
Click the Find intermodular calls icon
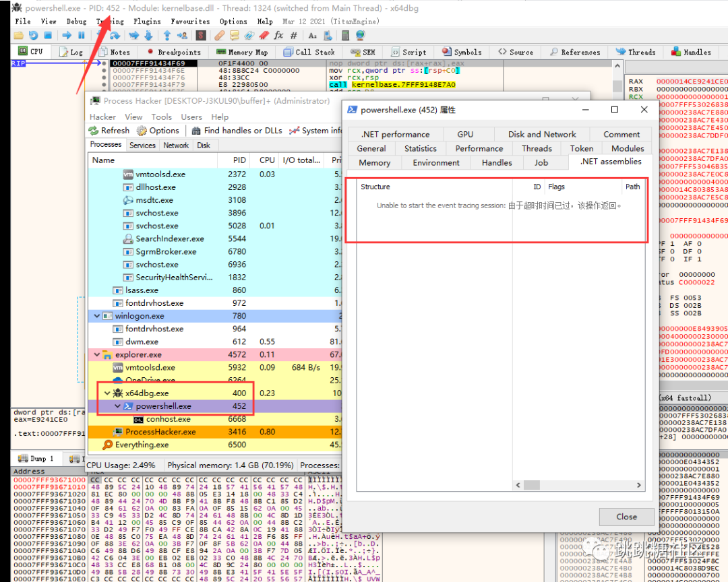coord(328,35)
